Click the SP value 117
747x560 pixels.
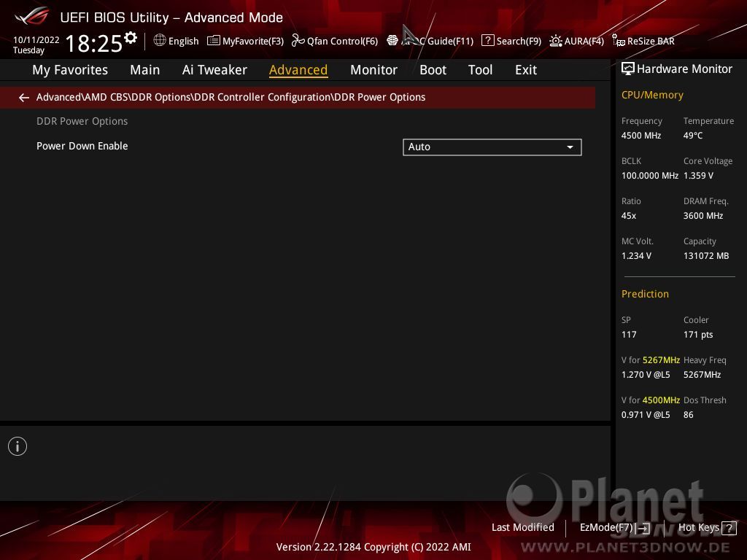point(629,335)
